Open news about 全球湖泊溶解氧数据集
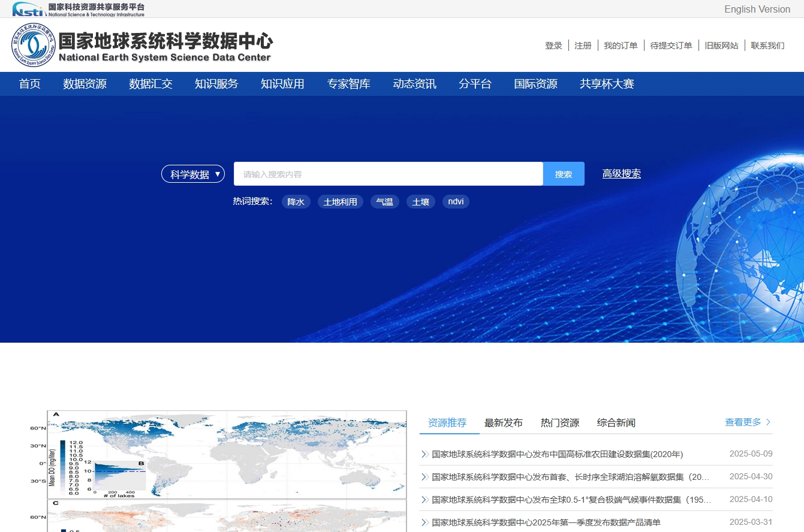 (571, 477)
